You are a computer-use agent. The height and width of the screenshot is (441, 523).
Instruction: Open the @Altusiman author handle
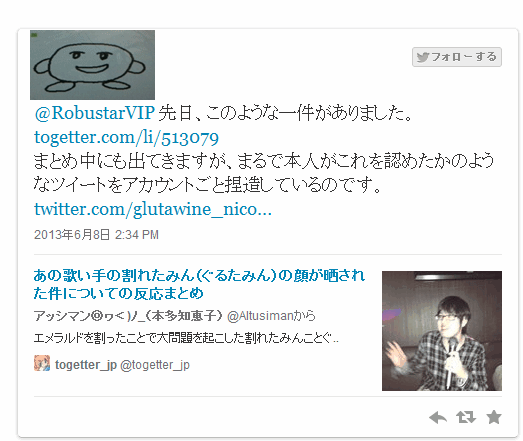click(260, 316)
